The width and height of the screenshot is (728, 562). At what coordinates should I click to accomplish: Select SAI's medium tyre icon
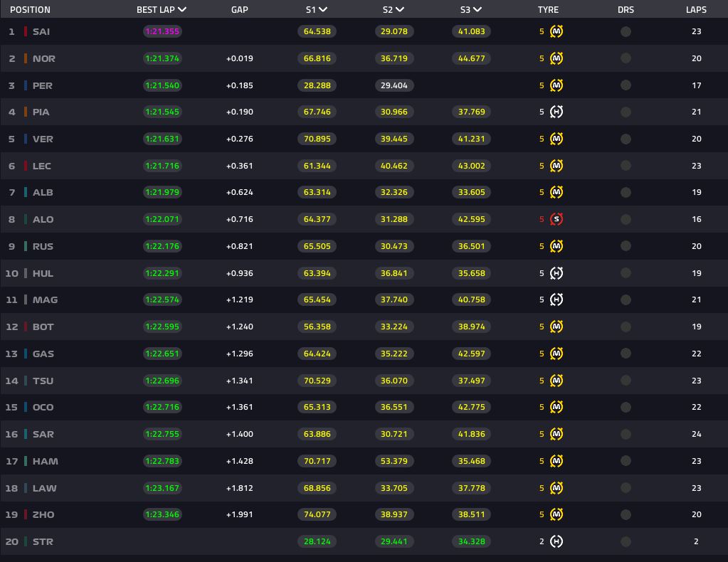[x=556, y=31]
